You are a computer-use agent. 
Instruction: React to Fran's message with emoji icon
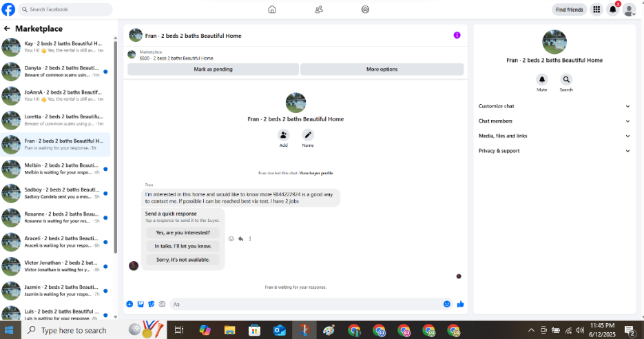tap(231, 238)
